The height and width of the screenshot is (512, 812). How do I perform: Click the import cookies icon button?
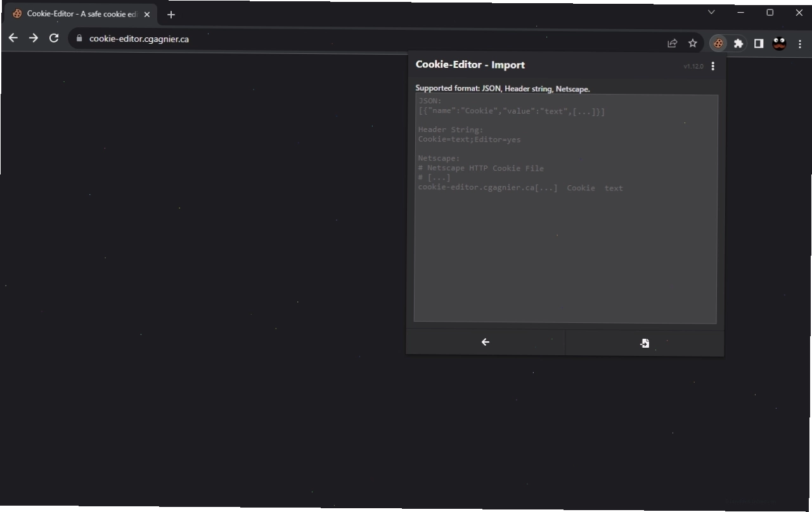click(x=644, y=343)
